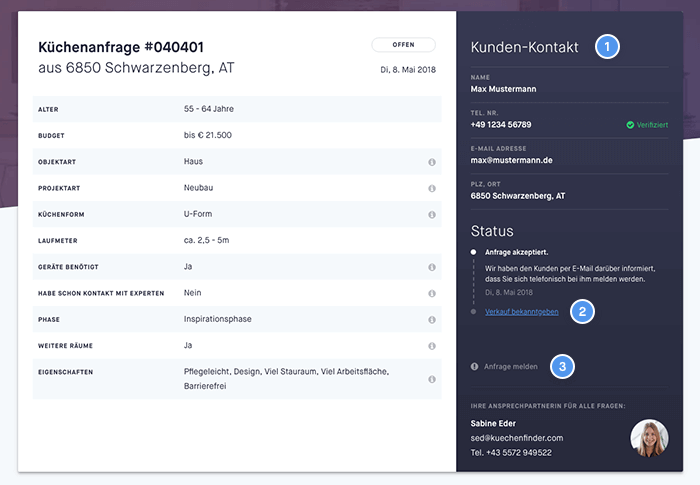
Task: Click info icon in Geräte benötigt row
Action: tap(432, 267)
